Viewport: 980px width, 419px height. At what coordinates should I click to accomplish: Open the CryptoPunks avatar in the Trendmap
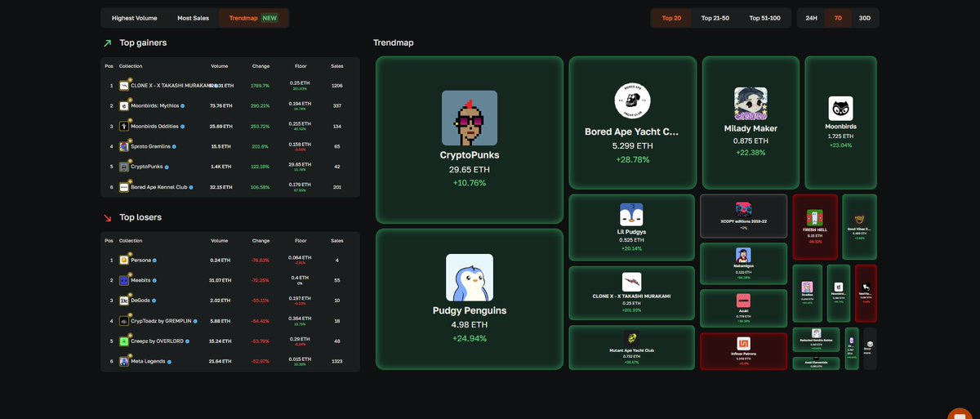[470, 118]
